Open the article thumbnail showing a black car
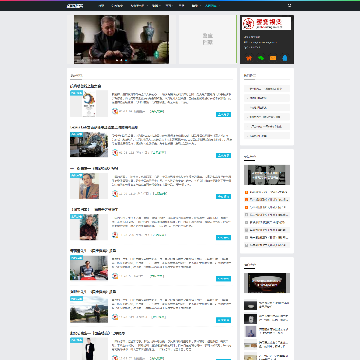 pos(89,144)
